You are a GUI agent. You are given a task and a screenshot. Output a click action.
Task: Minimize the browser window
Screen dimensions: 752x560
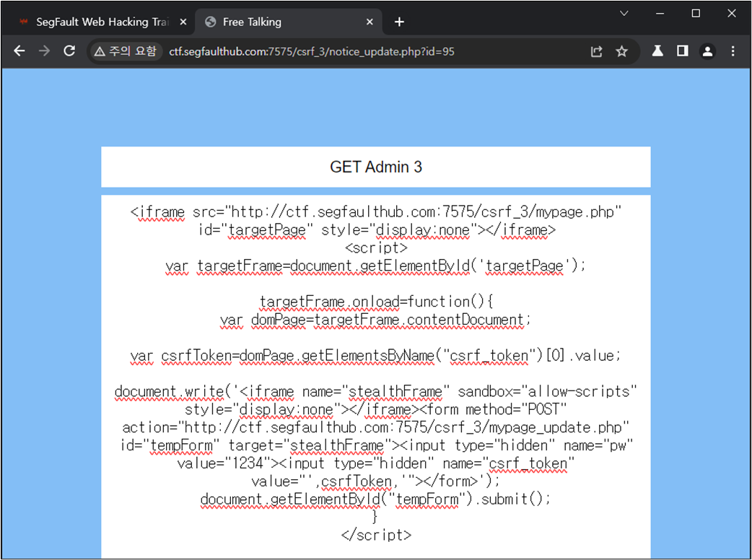(x=660, y=14)
